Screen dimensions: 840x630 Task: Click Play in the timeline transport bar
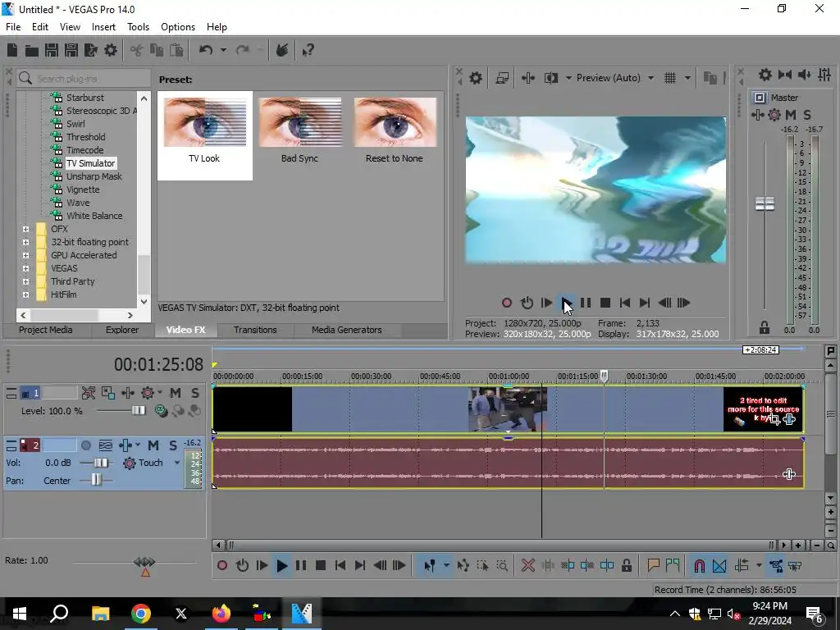[281, 566]
